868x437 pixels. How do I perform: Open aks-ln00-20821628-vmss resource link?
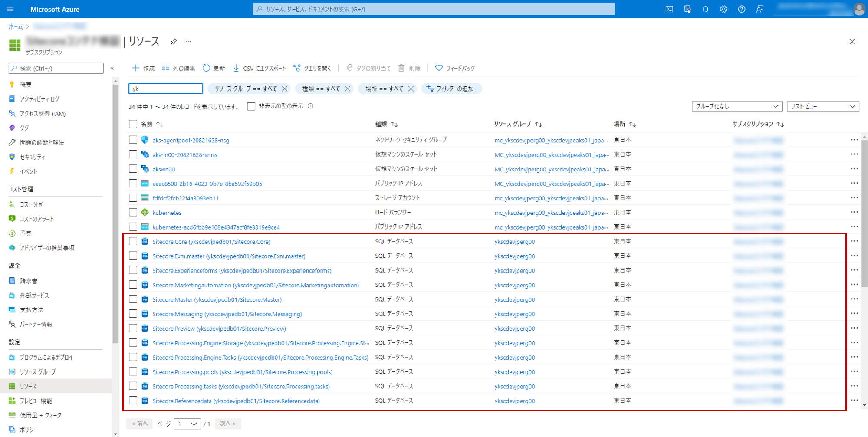click(x=185, y=155)
